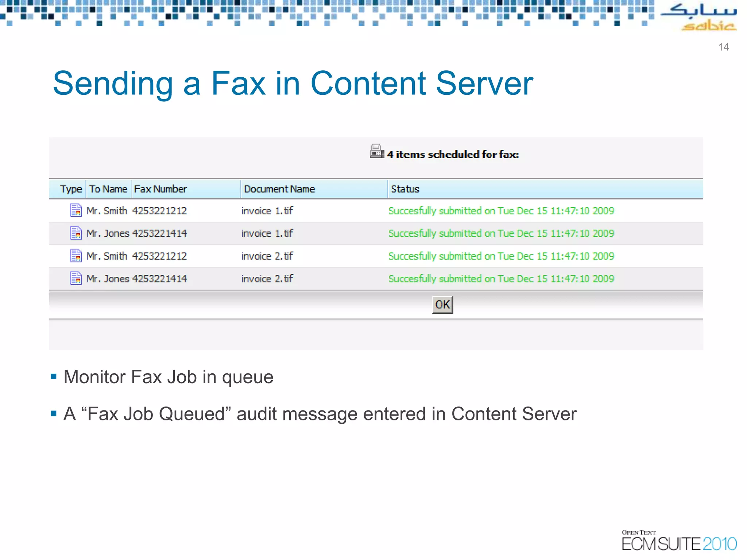Select Mr. Jones in the invoice 1.tif row
Screen dimensions: 747x560
(108, 233)
